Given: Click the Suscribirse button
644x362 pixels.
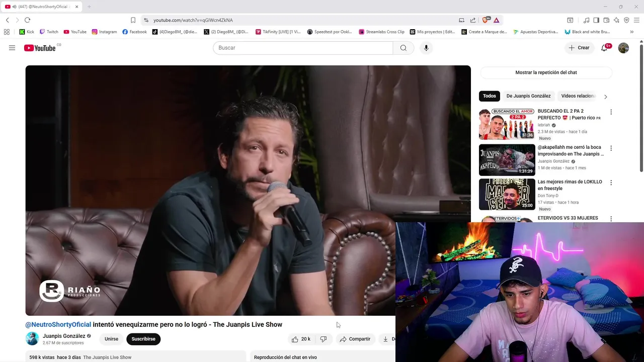Looking at the screenshot, I should coord(143,339).
